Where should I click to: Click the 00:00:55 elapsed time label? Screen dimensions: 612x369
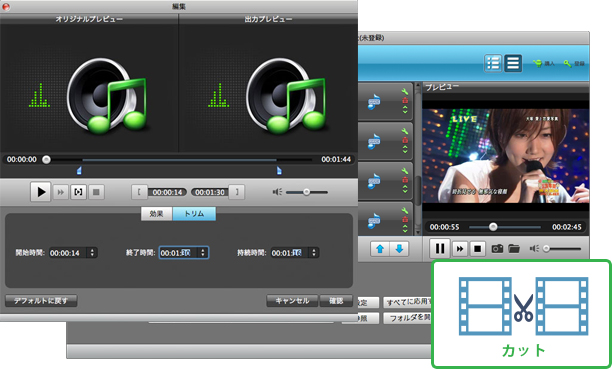click(x=445, y=227)
